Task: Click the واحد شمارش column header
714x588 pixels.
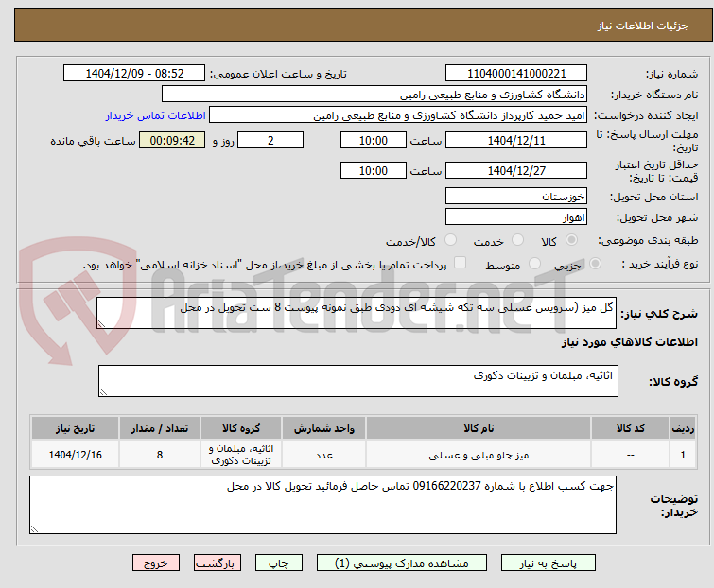Action: tap(323, 428)
